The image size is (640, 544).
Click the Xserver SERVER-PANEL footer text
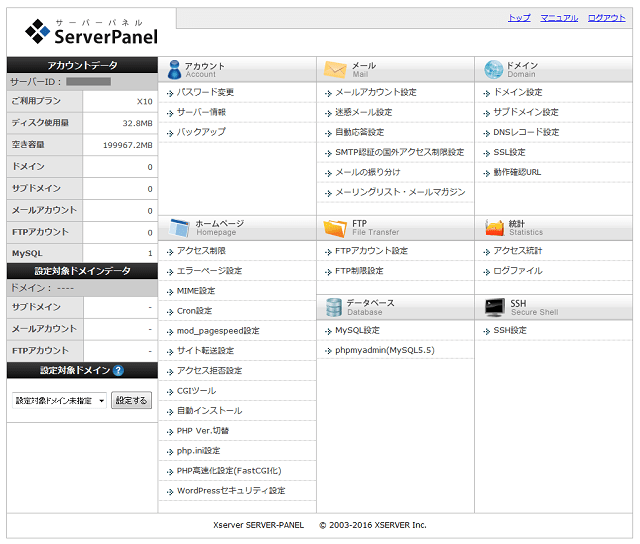point(258,525)
